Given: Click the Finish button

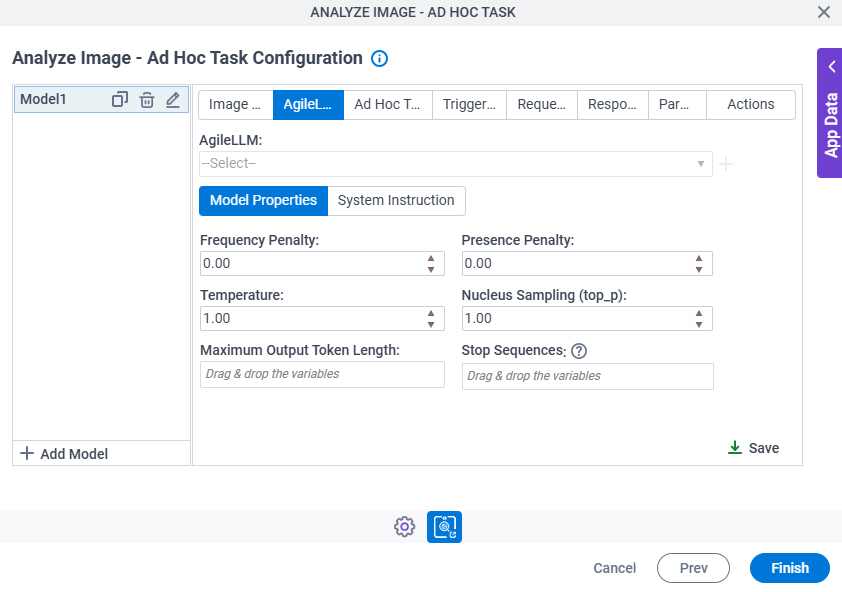Looking at the screenshot, I should 790,568.
